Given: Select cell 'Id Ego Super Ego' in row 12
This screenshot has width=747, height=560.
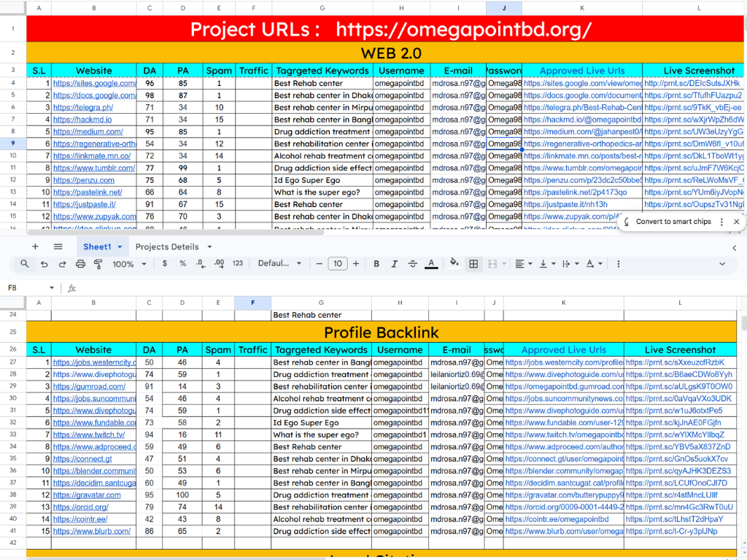Looking at the screenshot, I should 322,180.
